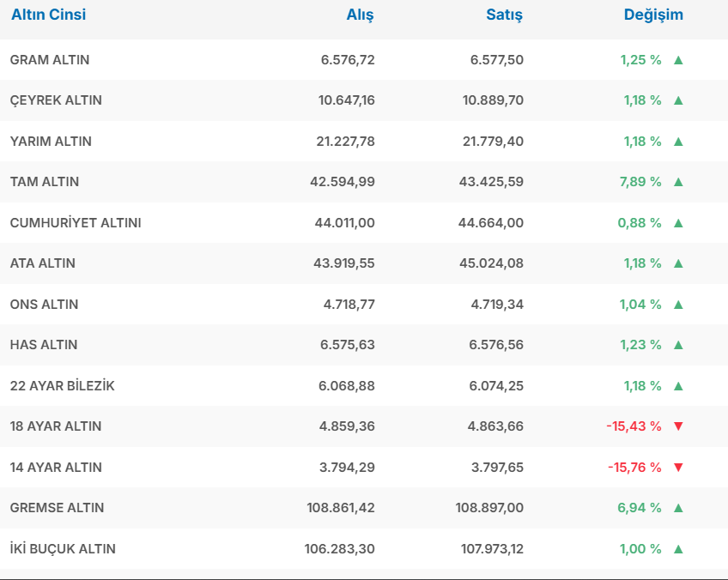Click the -15,76 % change value
This screenshot has width=728, height=580.
coord(634,468)
